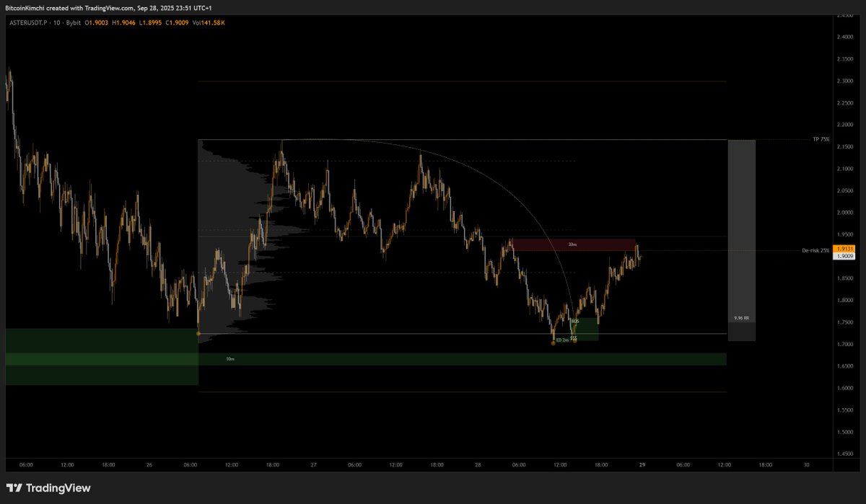Select the ED 2m entry marker dot
Image resolution: width=866 pixels, height=504 pixels.
point(554,343)
